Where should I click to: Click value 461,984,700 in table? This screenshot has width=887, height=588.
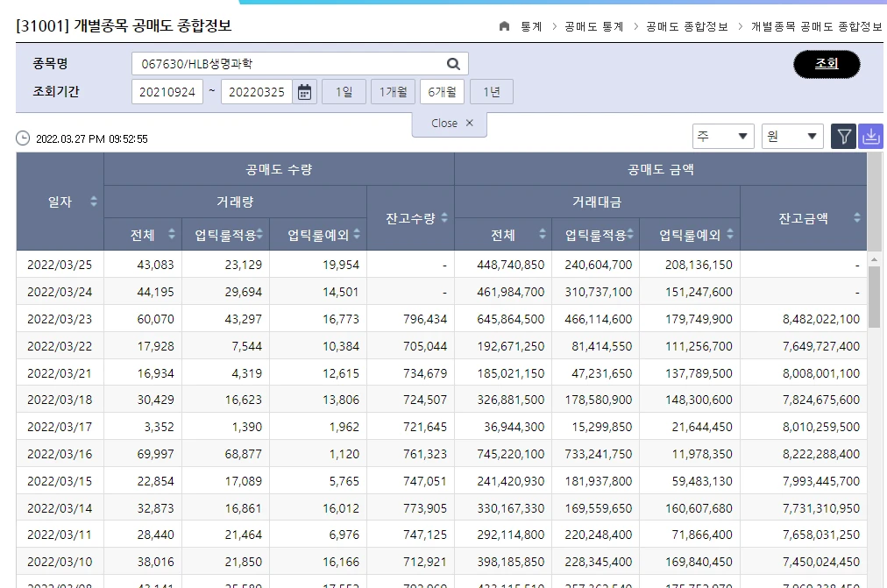pyautogui.click(x=510, y=292)
